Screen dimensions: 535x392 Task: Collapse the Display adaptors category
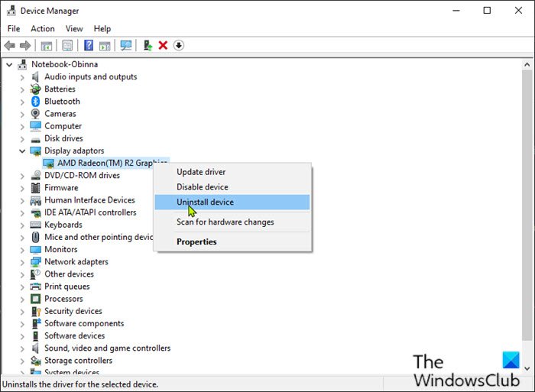pos(22,151)
